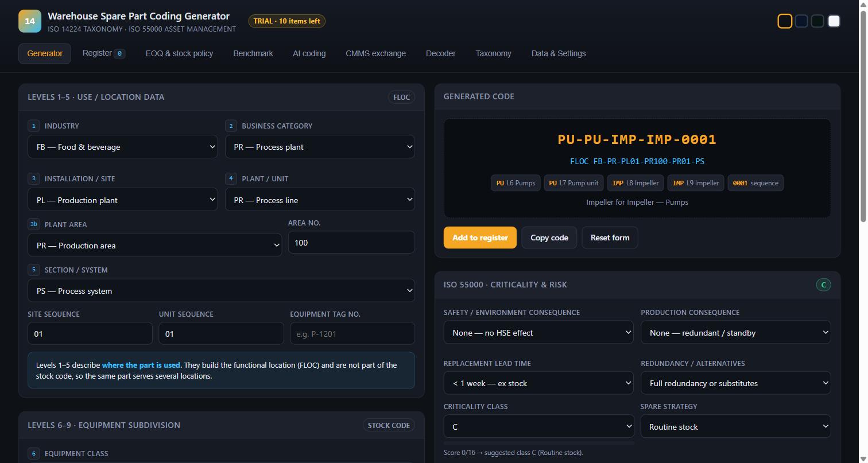The height and width of the screenshot is (463, 868).
Task: Open the Industry dropdown
Action: [x=122, y=147]
